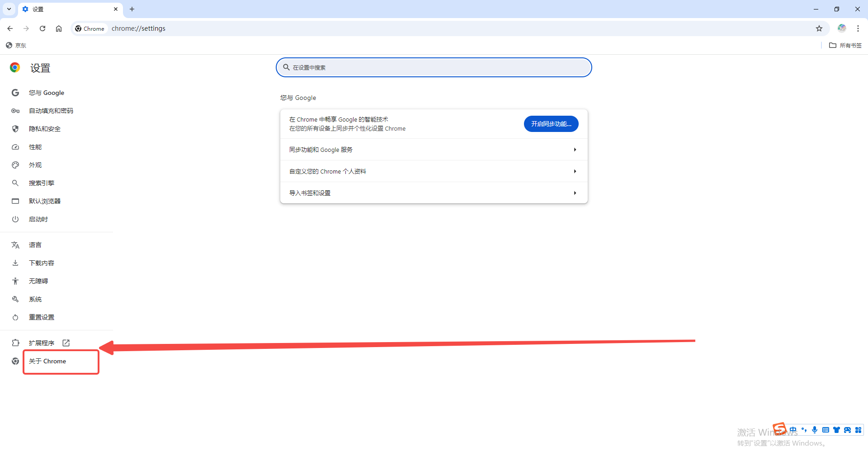Open 自动填充和密码 settings

click(x=51, y=111)
